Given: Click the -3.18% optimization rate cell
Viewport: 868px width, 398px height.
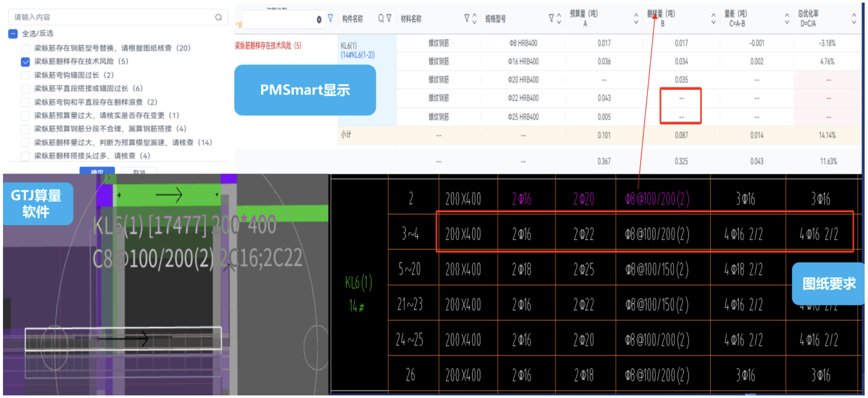Looking at the screenshot, I should tap(827, 43).
